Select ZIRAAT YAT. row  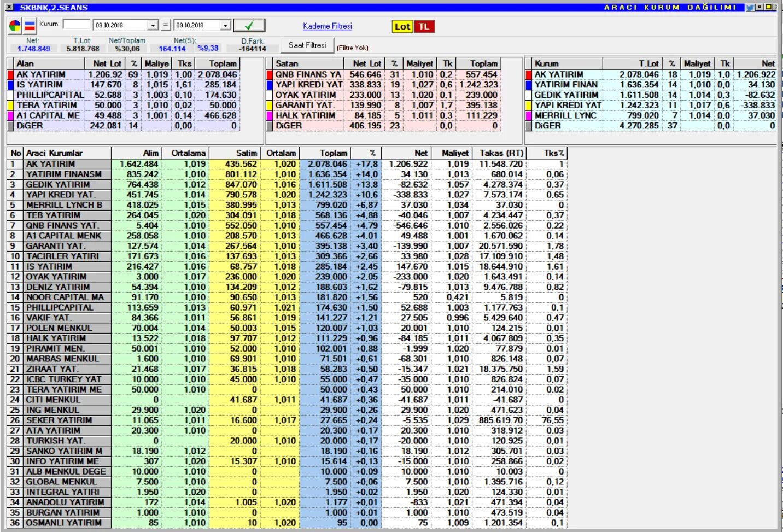point(287,369)
